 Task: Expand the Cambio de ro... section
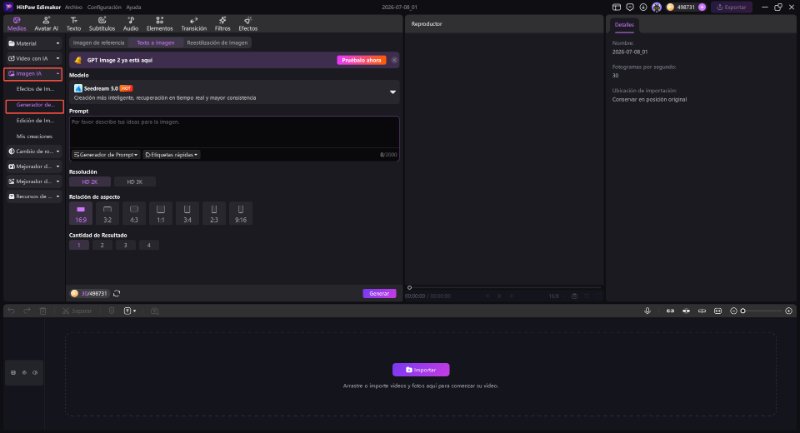34,151
